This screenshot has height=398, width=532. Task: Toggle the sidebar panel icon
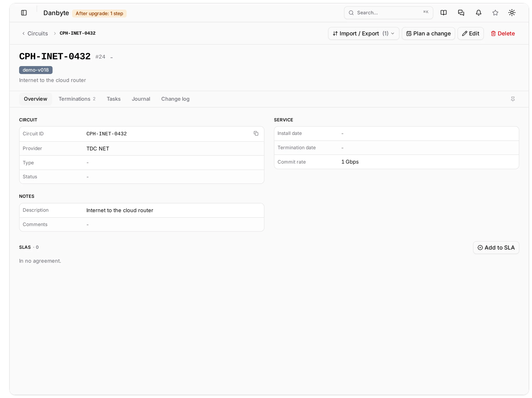24,13
